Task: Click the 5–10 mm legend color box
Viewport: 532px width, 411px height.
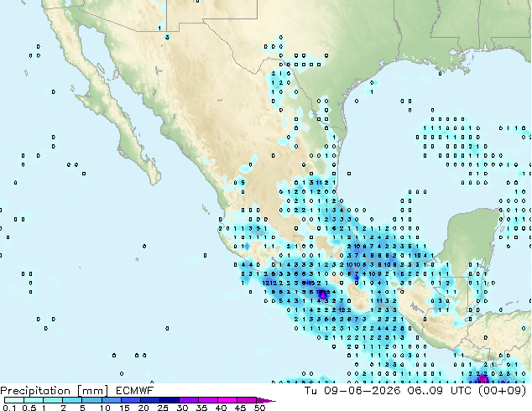Action: (x=91, y=400)
